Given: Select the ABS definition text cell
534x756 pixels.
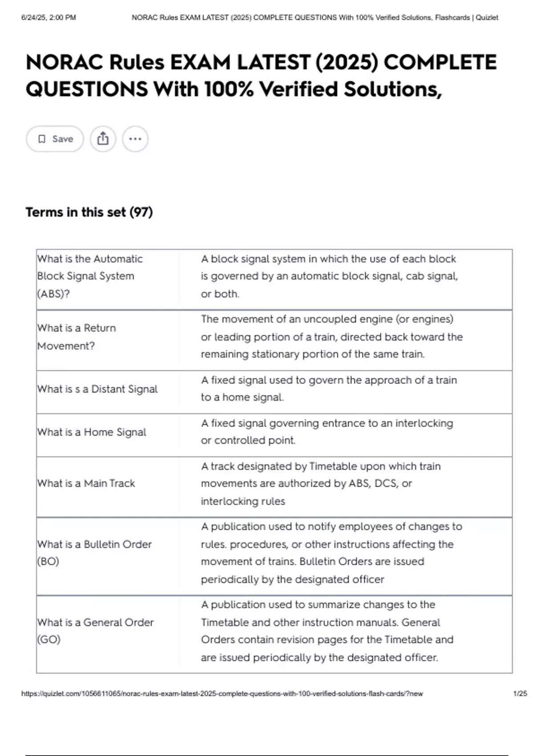Looking at the screenshot, I should coord(329,276).
